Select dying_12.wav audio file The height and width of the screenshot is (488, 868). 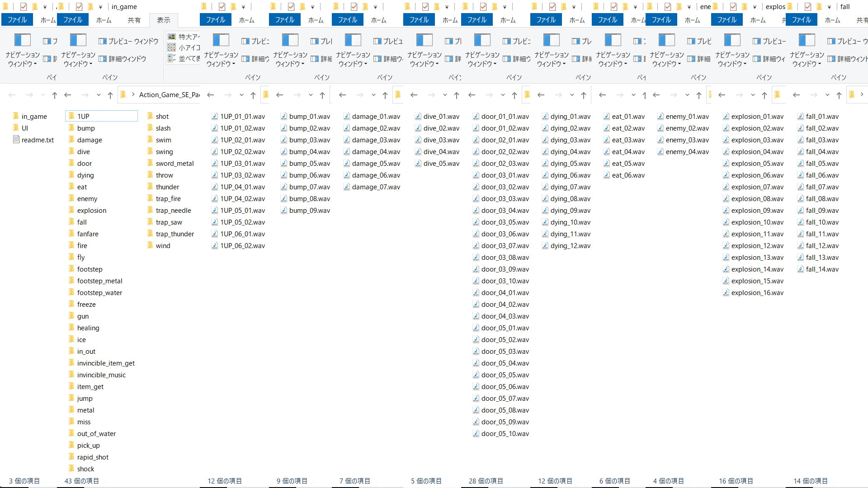coord(566,245)
